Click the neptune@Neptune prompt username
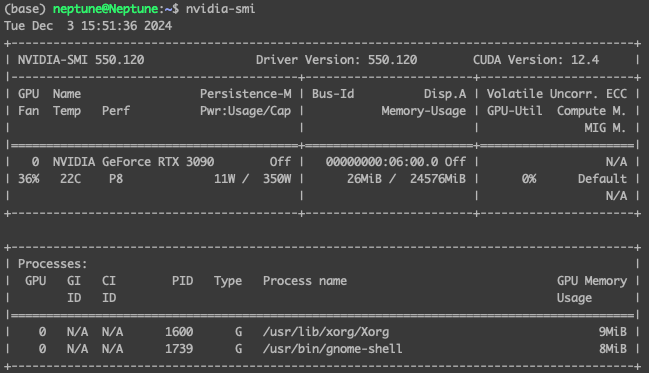 point(106,9)
